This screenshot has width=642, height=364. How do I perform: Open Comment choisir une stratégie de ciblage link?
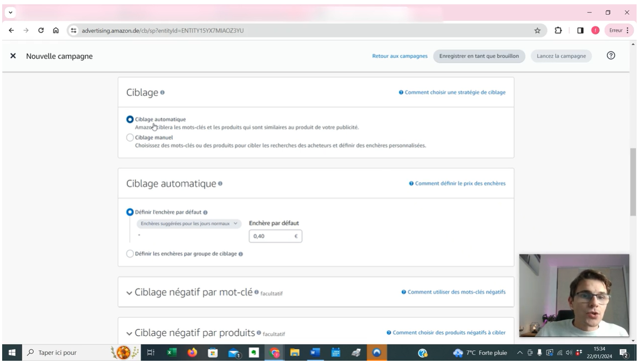452,93
